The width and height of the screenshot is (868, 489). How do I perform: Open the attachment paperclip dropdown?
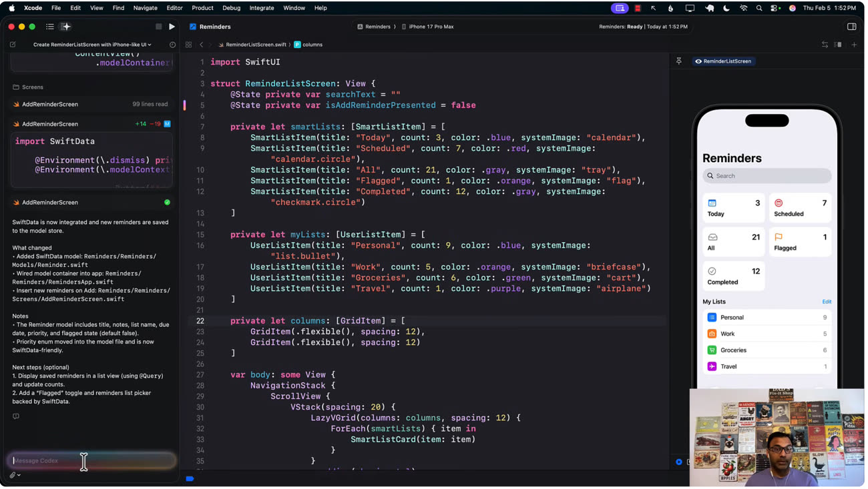(15, 475)
